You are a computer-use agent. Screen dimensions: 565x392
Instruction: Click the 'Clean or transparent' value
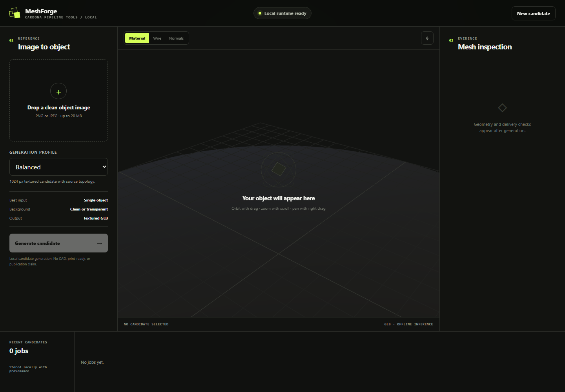pos(89,209)
